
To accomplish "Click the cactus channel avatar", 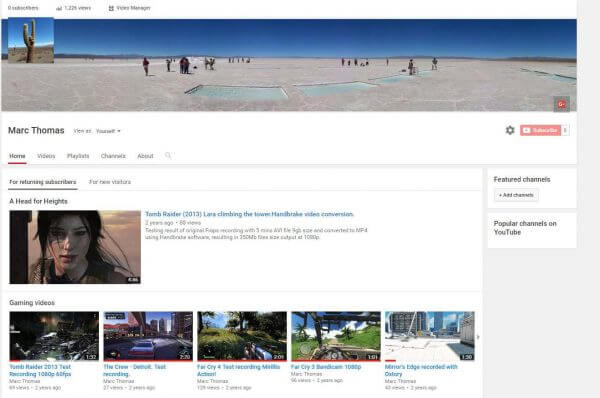I will pos(31,40).
